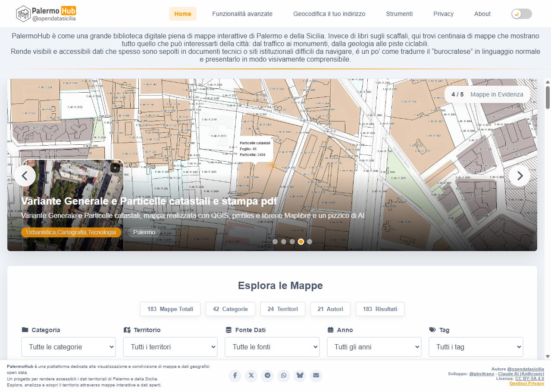Share the page via the Facebook icon
Image resolution: width=551 pixels, height=392 pixels.
click(x=235, y=376)
